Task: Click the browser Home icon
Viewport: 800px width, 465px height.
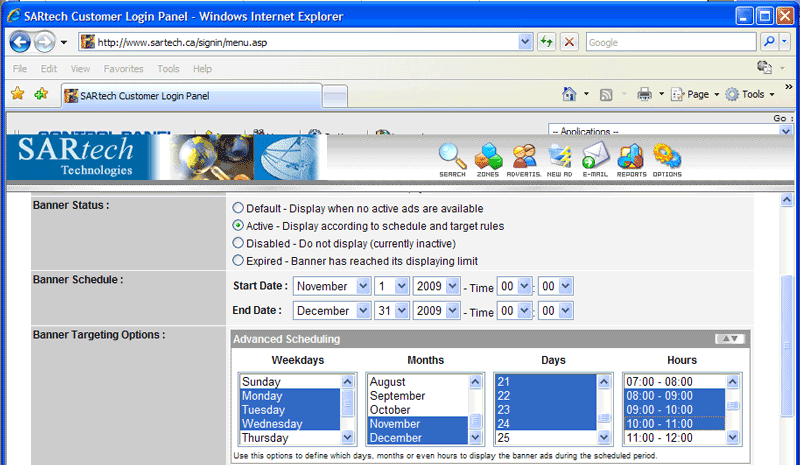Action: click(x=569, y=94)
